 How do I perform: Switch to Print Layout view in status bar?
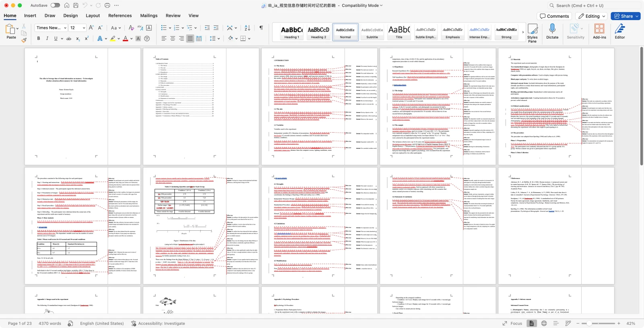(531, 323)
